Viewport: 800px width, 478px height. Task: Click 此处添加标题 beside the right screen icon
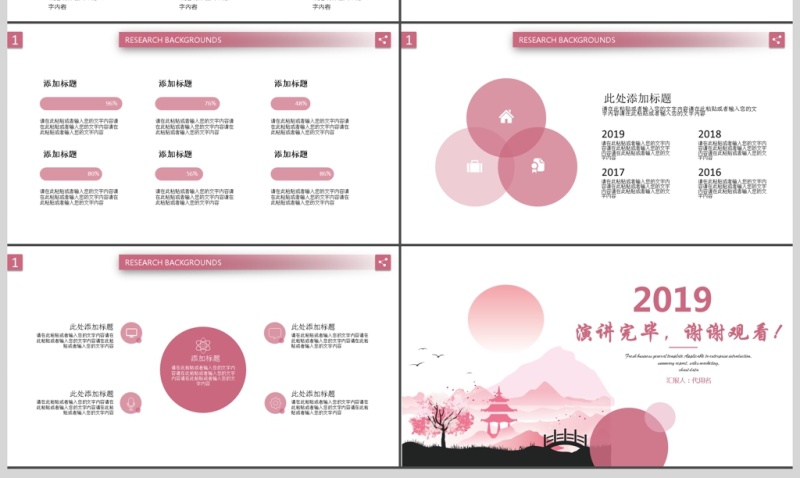click(x=313, y=327)
